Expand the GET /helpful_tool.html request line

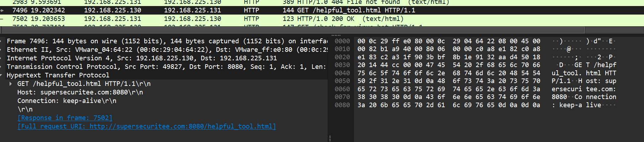[x=11, y=84]
